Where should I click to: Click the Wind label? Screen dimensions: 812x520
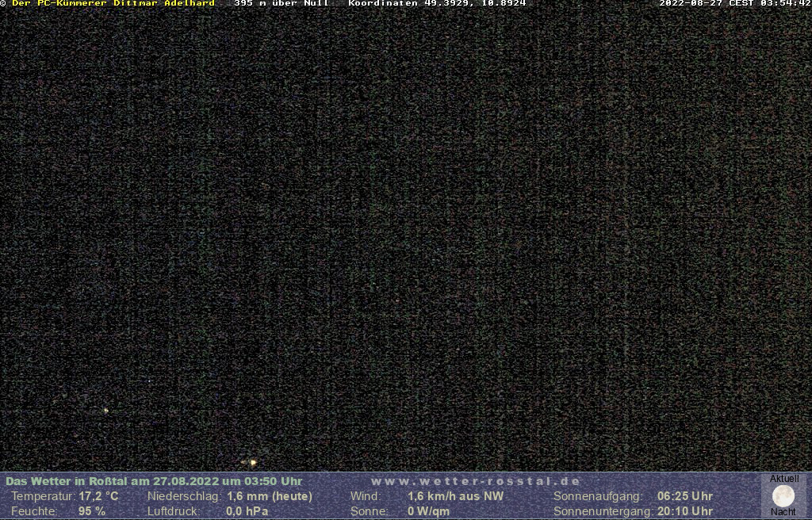tap(366, 496)
